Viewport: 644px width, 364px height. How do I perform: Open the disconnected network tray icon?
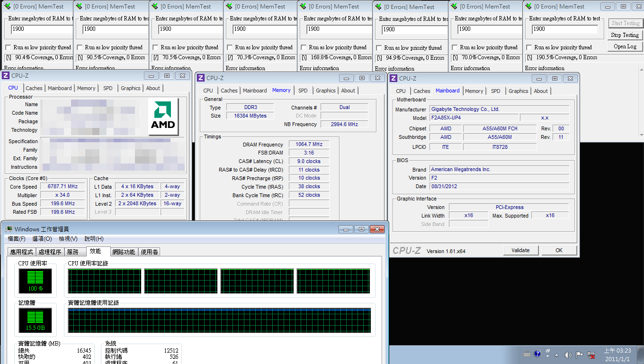pos(591,355)
